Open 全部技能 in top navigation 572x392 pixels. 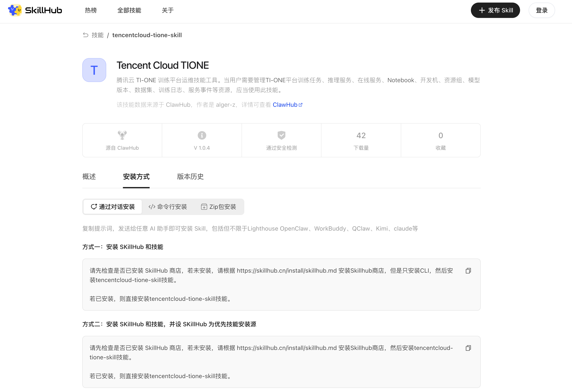tap(129, 10)
